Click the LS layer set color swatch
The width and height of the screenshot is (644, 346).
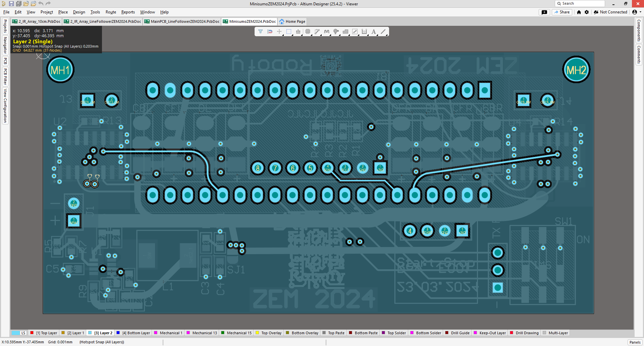click(x=15, y=333)
